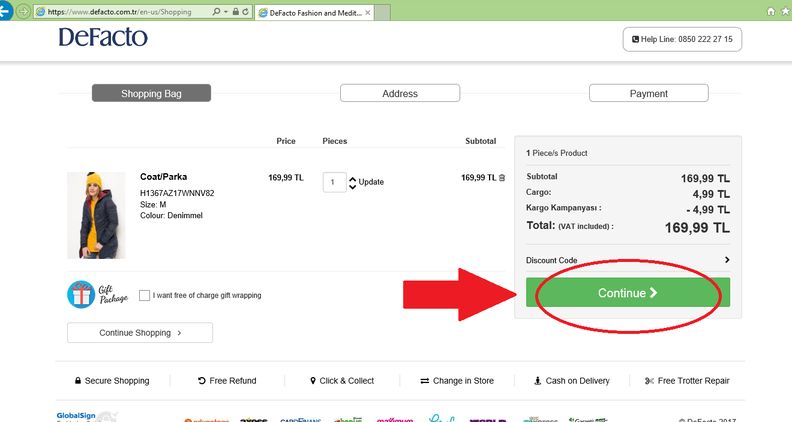Go to the Address step tab
The image size is (792, 422).
point(400,93)
